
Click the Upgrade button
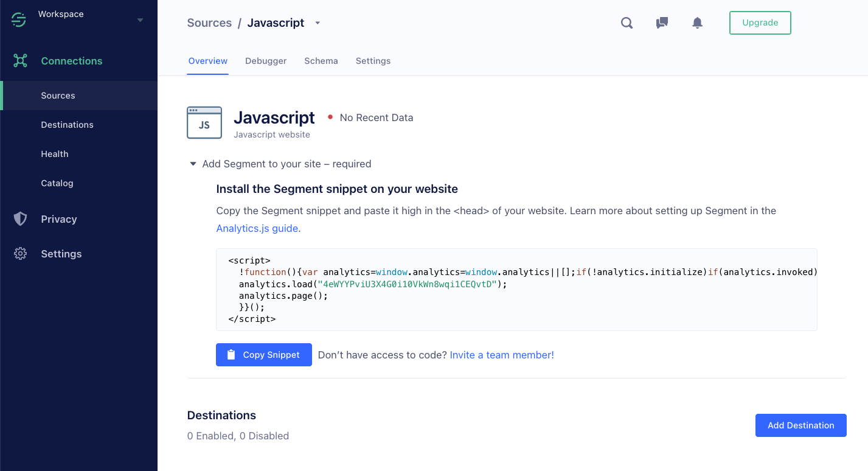pos(760,23)
